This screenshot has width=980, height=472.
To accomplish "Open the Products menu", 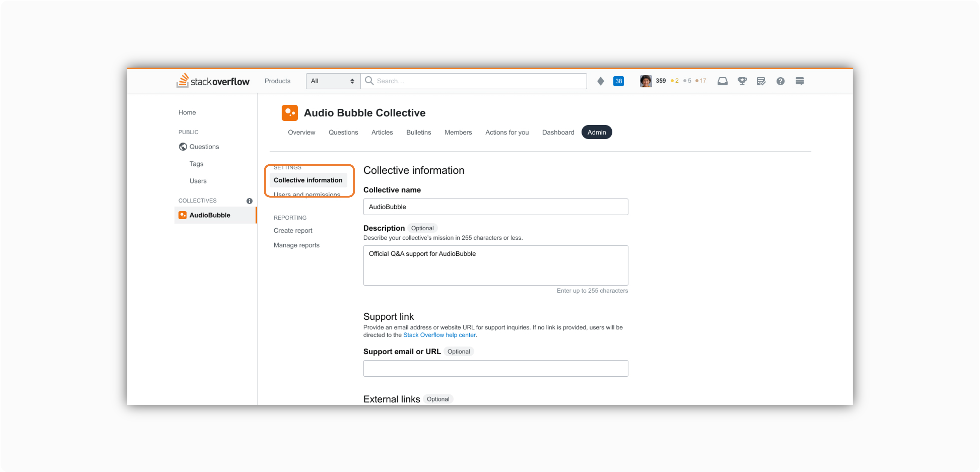I will (277, 81).
